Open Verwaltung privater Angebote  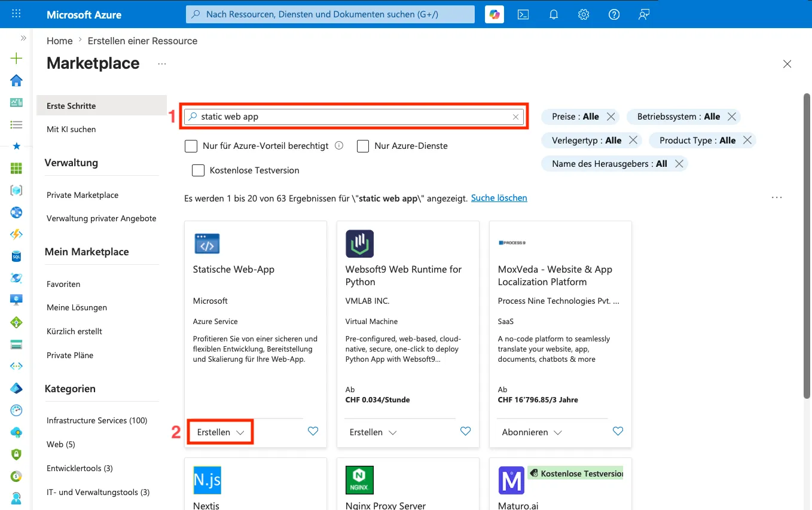point(102,218)
